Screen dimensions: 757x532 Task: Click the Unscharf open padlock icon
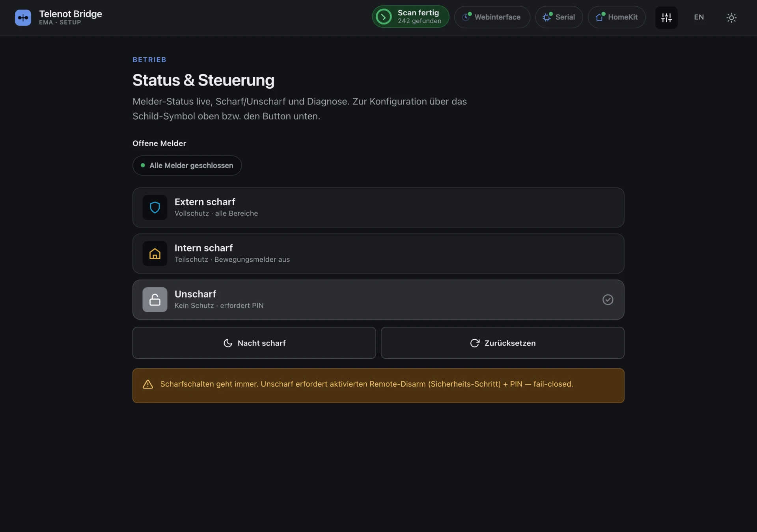[155, 299]
